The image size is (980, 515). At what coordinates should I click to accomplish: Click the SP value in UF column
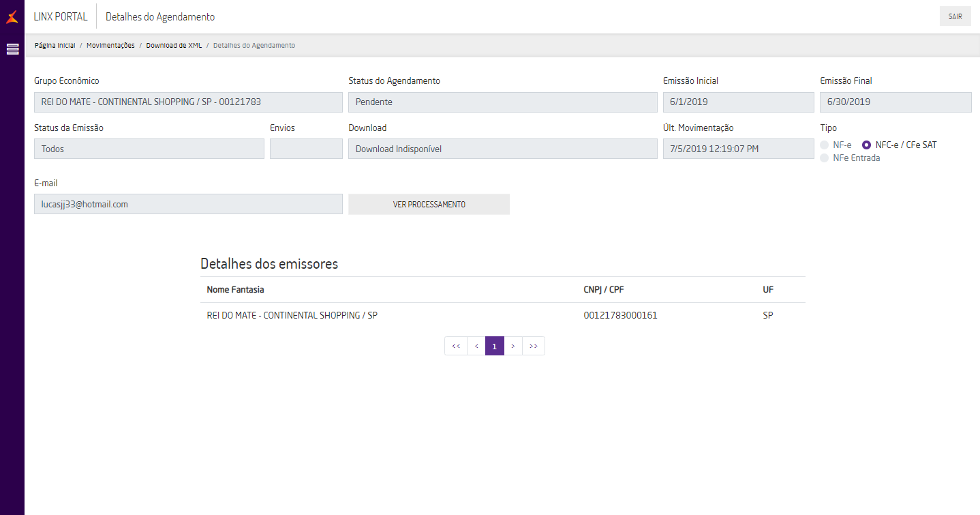769,316
